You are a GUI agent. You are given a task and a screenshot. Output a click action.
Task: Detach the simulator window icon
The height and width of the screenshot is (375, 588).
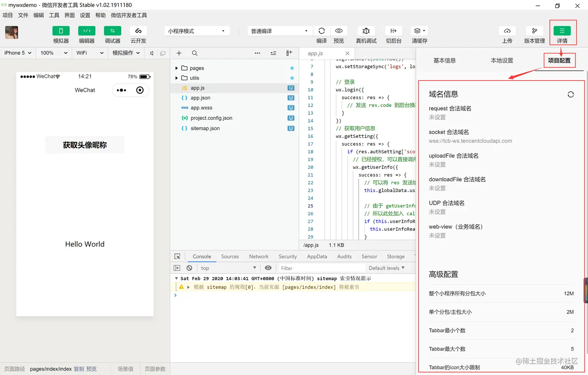coord(163,53)
